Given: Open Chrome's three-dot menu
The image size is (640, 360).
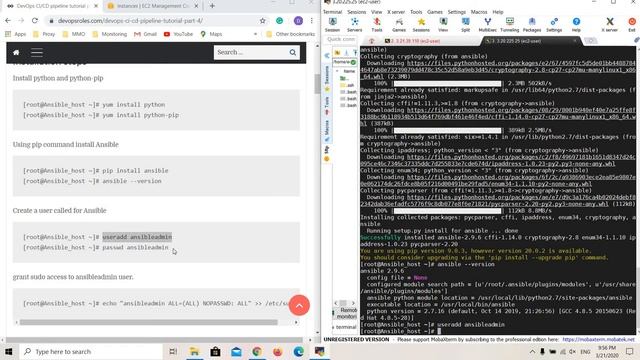Looking at the screenshot, I should (311, 20).
